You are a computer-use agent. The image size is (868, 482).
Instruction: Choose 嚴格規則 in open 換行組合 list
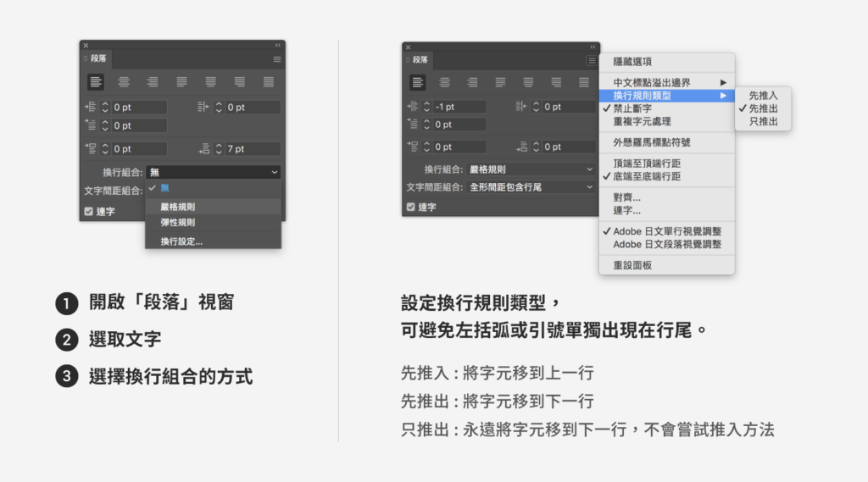(213, 207)
